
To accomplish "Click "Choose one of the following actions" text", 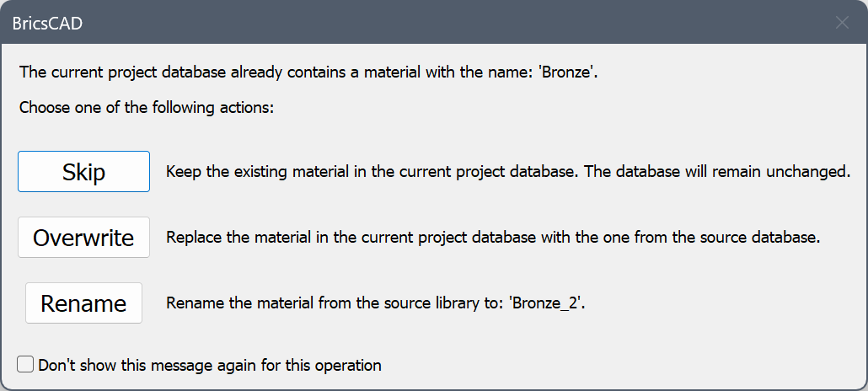I will click(147, 108).
